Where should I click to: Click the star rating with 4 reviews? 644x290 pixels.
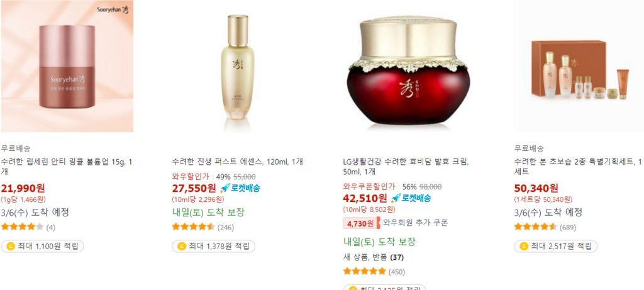tap(22, 226)
